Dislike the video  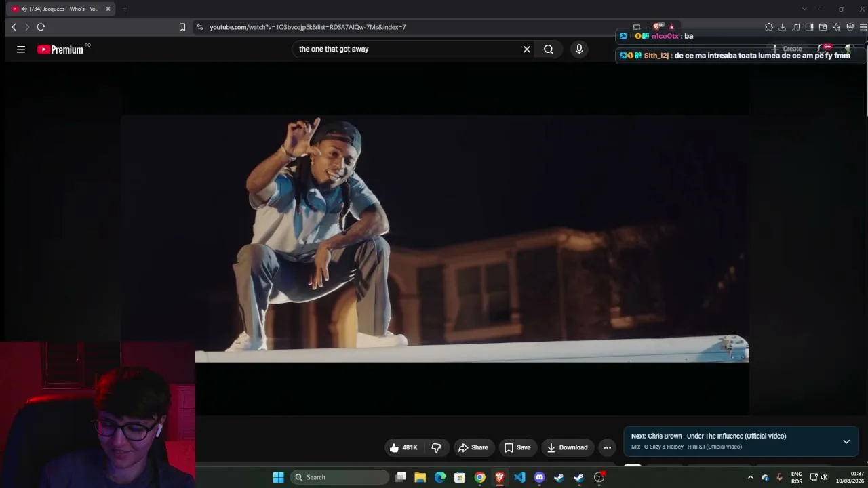click(x=437, y=447)
